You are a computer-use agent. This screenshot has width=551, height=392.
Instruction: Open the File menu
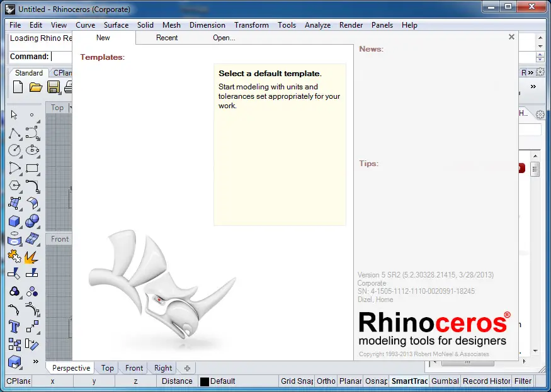click(15, 25)
